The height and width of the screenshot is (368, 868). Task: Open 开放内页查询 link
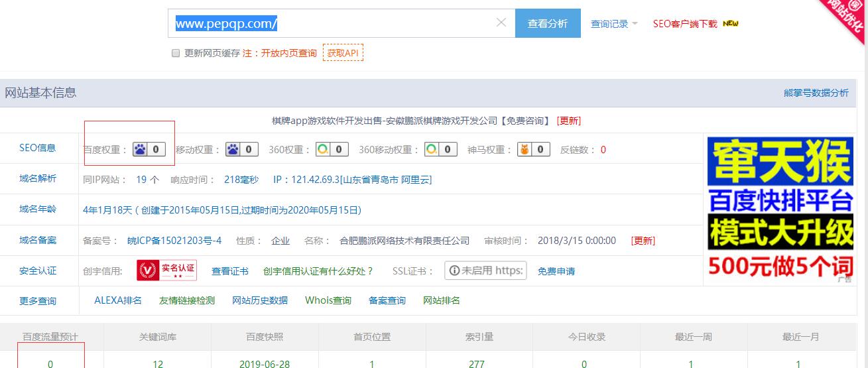(289, 53)
